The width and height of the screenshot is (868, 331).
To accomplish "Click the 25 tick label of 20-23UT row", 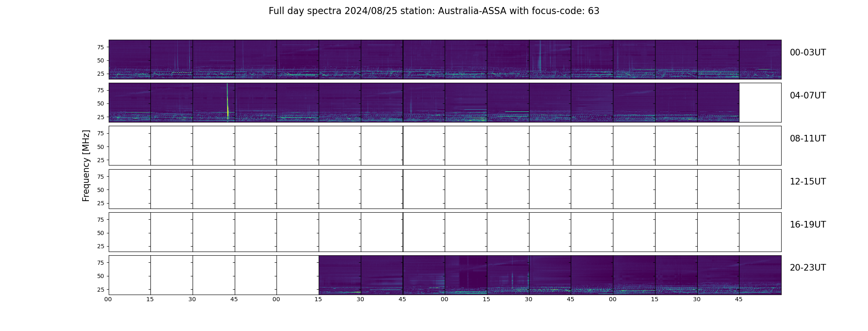I will pos(100,290).
